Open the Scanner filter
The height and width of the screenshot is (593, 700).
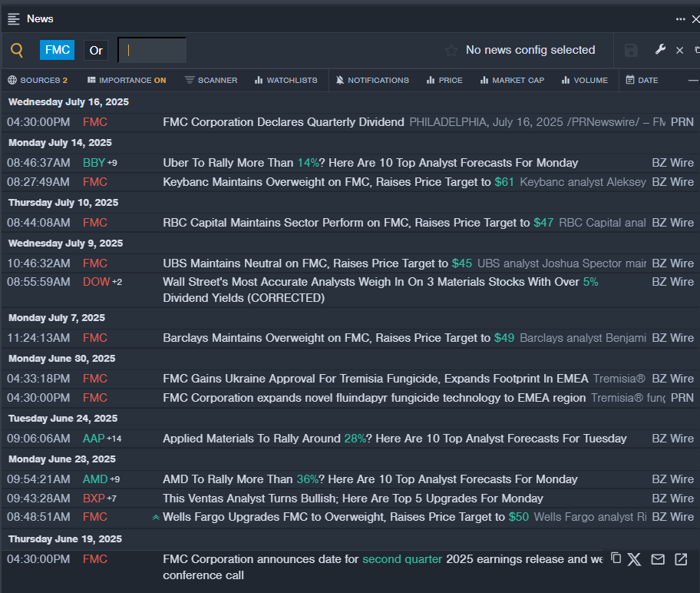coord(211,81)
